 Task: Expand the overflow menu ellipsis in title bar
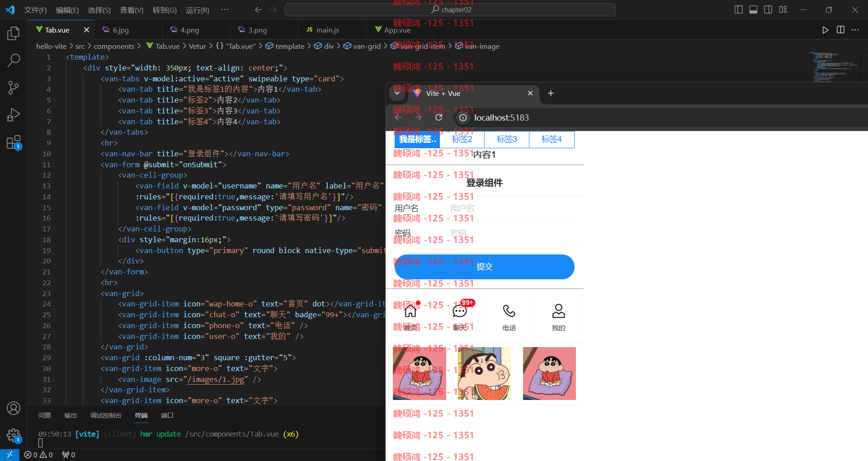[225, 9]
